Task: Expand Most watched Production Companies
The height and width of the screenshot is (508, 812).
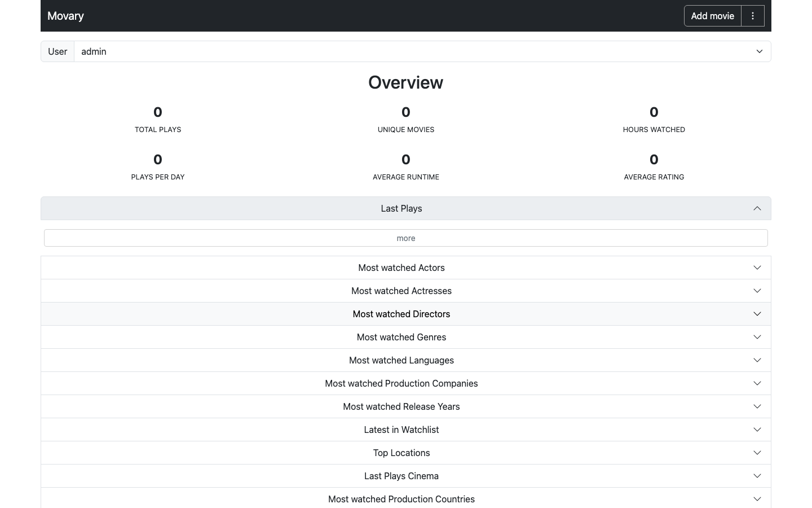Action: [x=406, y=383]
